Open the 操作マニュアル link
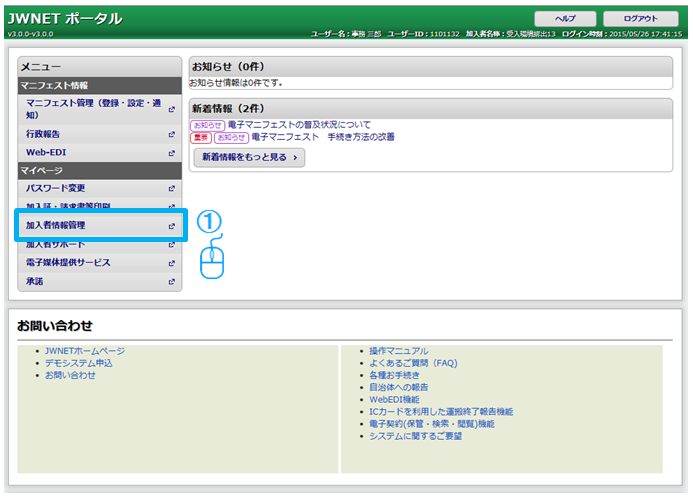This screenshot has height=496, width=693. pyautogui.click(x=399, y=351)
